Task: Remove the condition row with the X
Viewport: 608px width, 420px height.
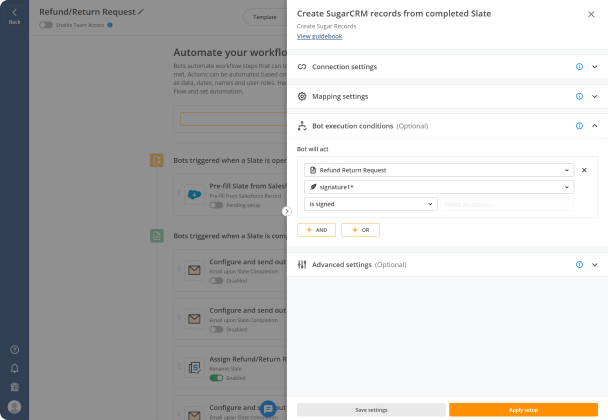Action: coord(584,170)
